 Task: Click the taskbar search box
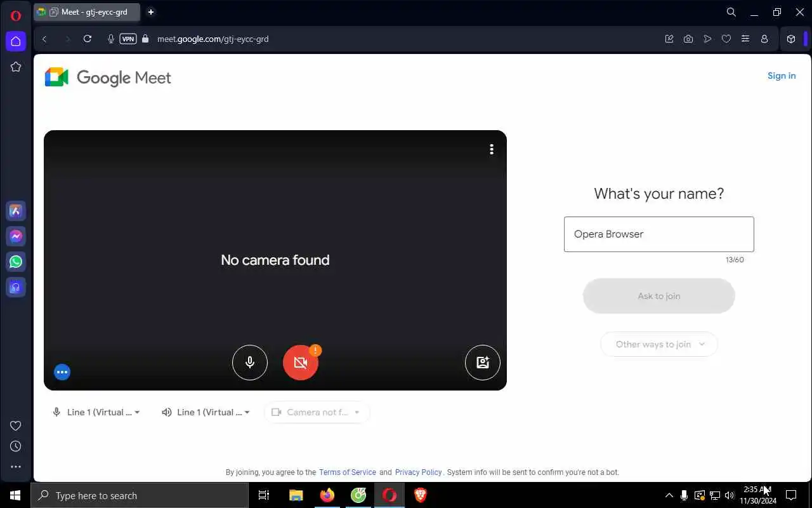click(x=140, y=495)
